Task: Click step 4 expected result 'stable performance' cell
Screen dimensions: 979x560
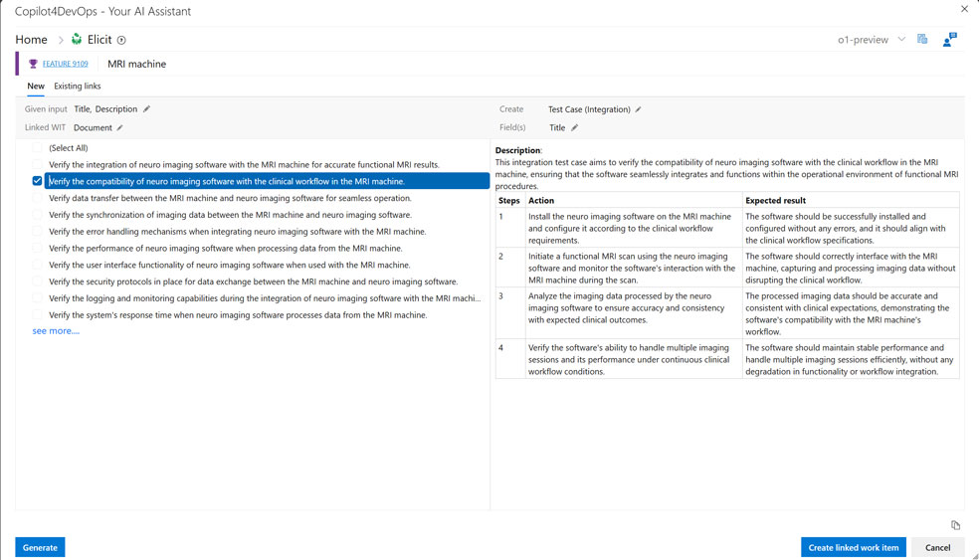Action: [851, 359]
